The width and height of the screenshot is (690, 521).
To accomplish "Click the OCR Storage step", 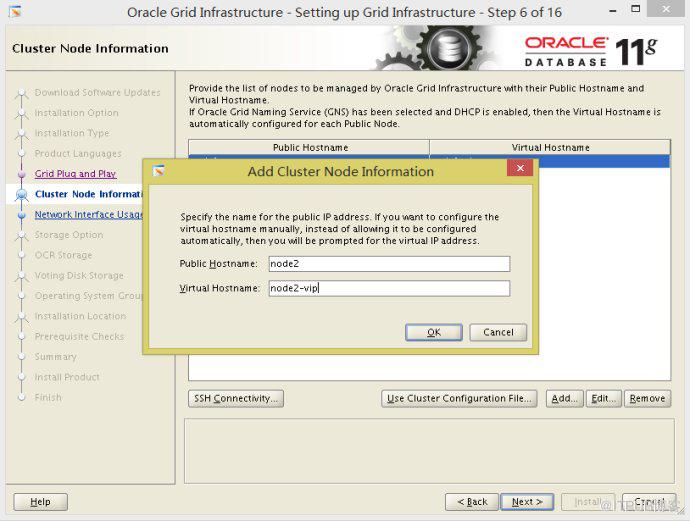I will 63,255.
